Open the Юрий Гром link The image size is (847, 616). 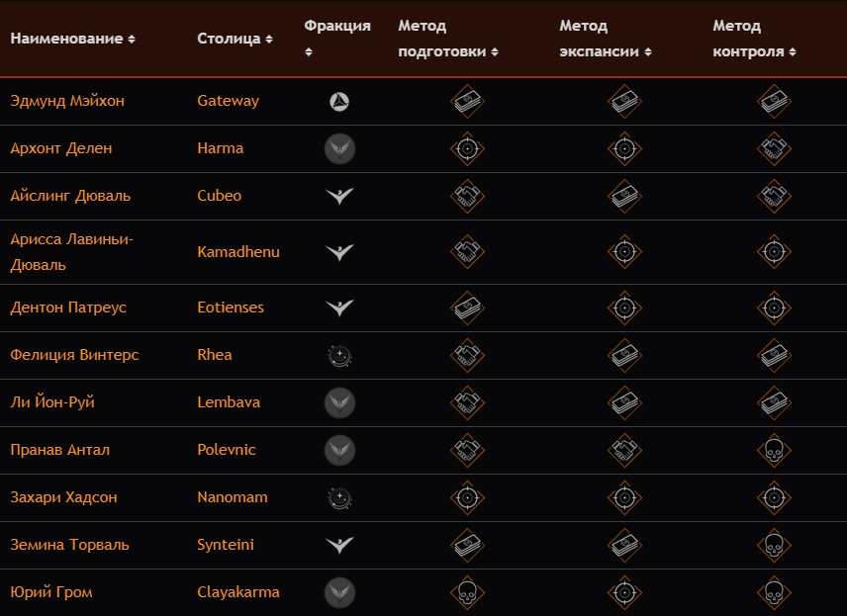click(51, 592)
